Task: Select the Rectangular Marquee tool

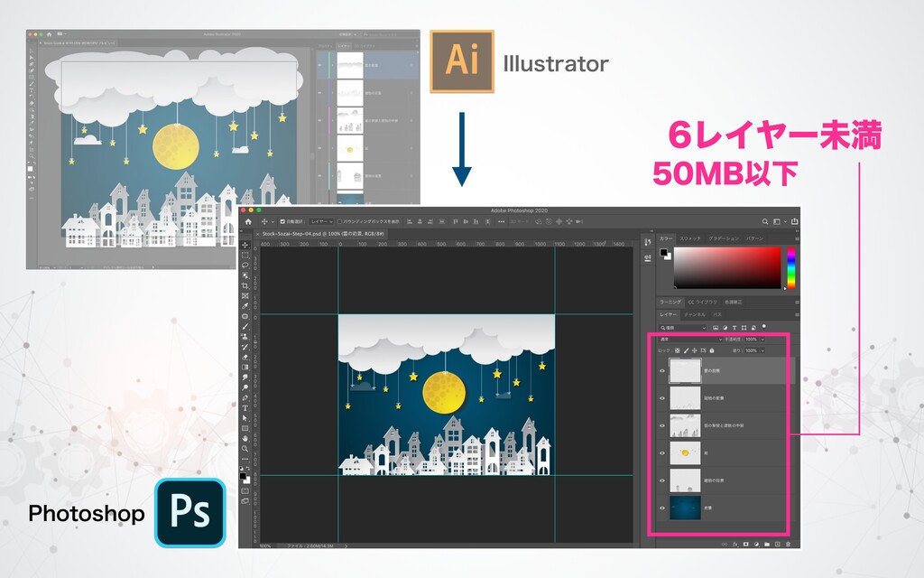Action: (x=245, y=255)
